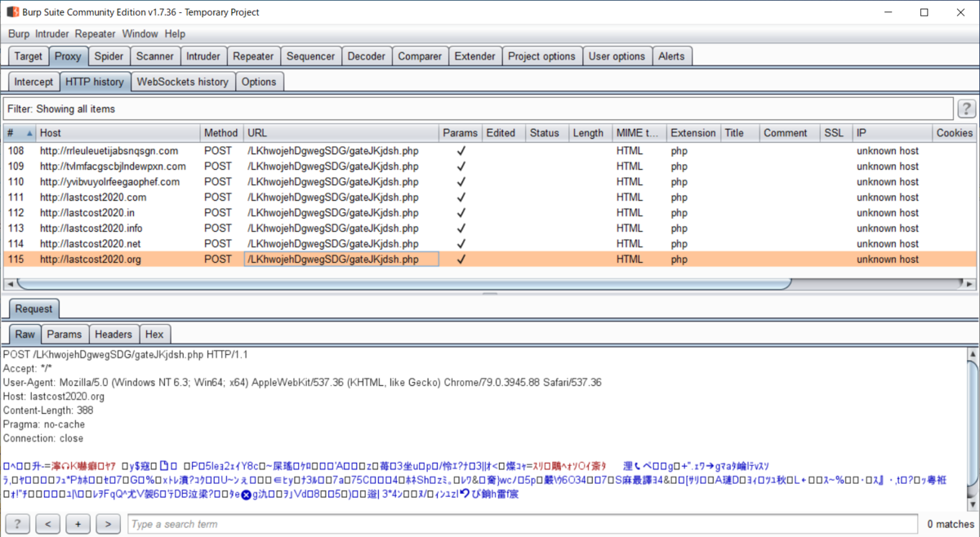The height and width of the screenshot is (537, 980).
Task: Select row 111 lastcost2020.com
Action: click(490, 197)
